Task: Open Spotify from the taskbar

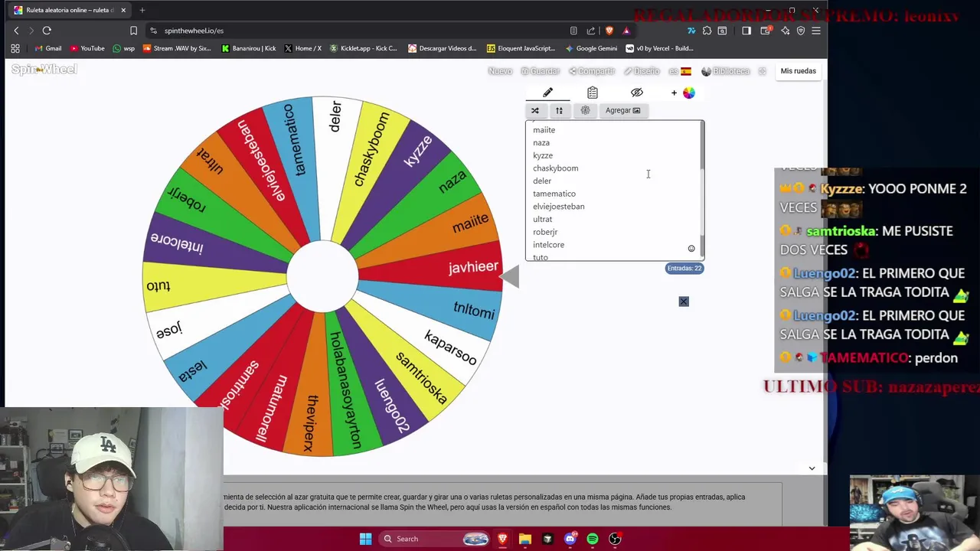Action: coord(593,539)
